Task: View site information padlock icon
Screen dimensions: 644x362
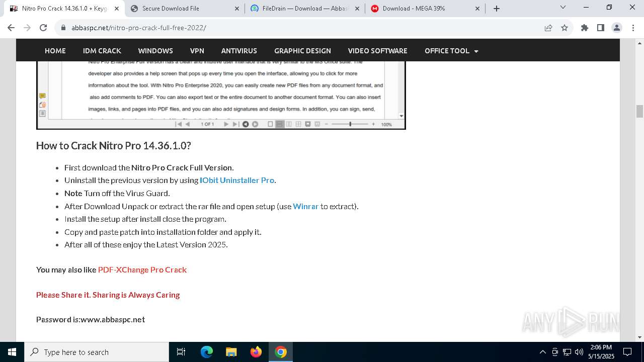Action: click(63, 28)
